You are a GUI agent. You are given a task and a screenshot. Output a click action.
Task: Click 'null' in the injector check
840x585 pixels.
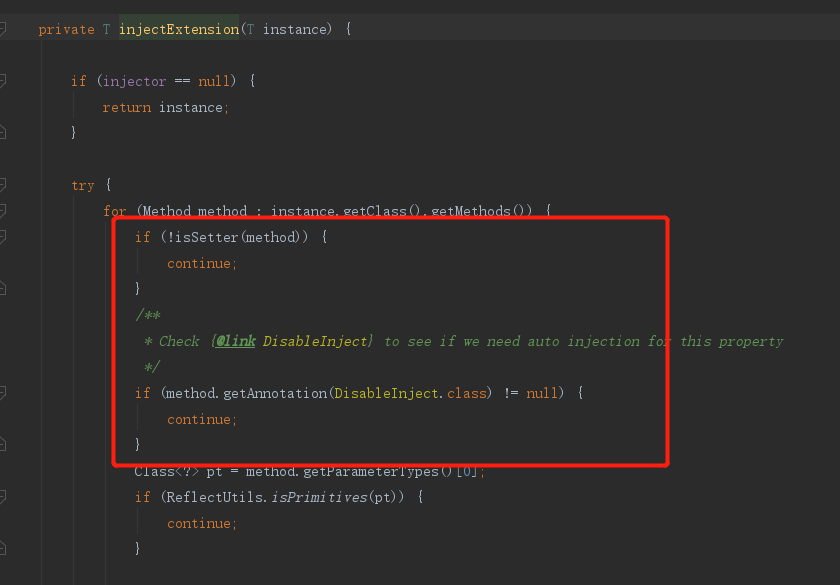coord(214,81)
